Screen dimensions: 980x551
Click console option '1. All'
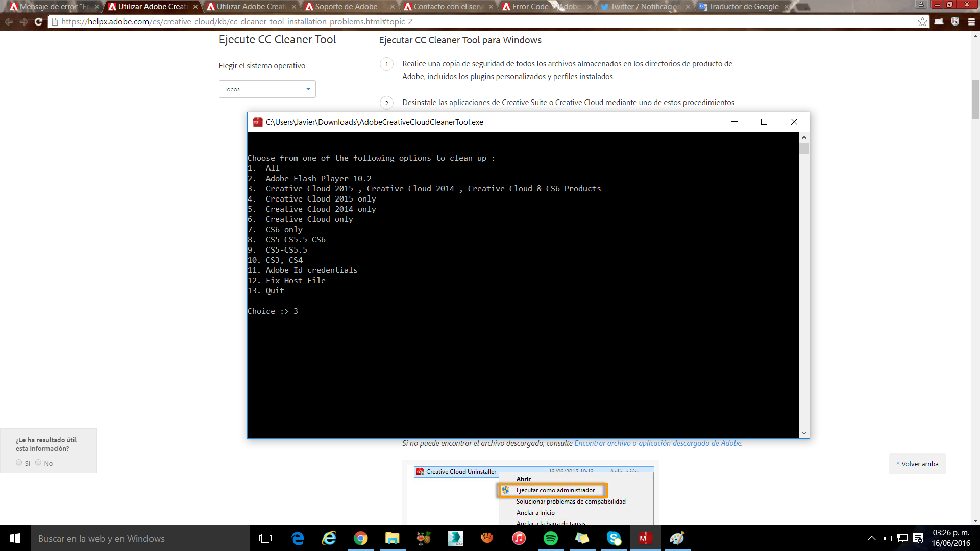click(x=263, y=168)
